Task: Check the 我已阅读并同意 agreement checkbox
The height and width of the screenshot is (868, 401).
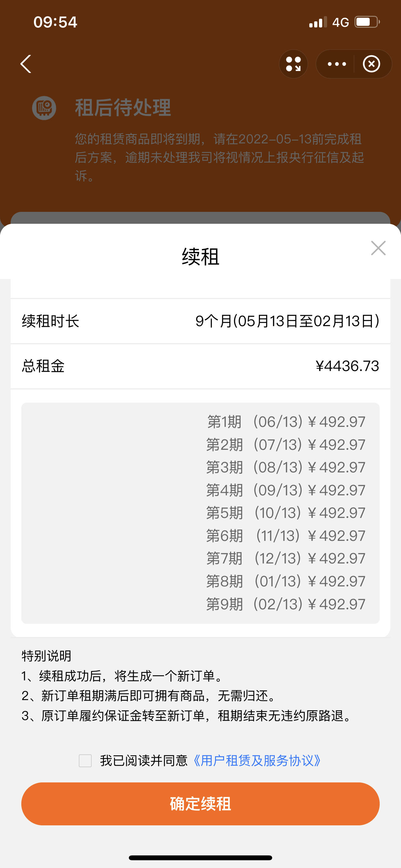Action: click(85, 760)
